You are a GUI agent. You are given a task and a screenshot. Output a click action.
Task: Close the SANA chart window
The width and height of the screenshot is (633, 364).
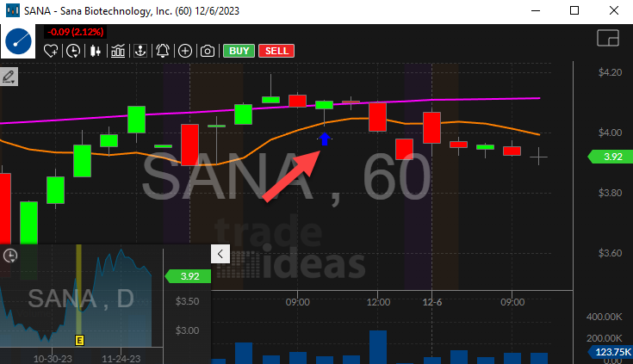point(613,11)
